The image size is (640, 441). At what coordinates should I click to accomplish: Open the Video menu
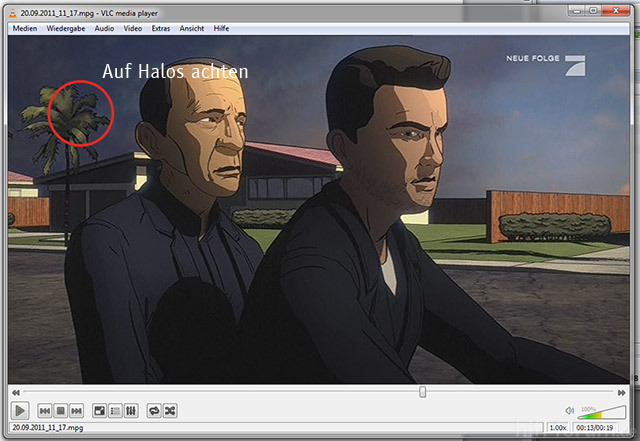(x=133, y=29)
